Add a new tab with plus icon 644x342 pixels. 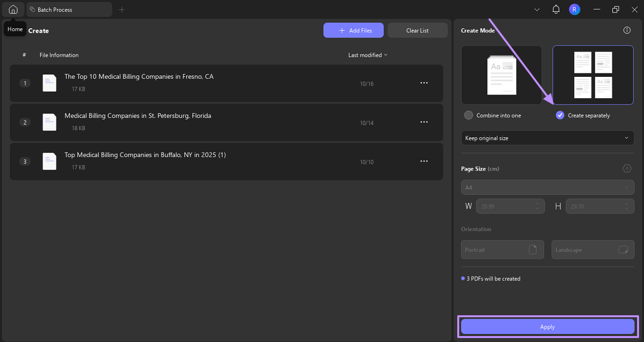[122, 9]
